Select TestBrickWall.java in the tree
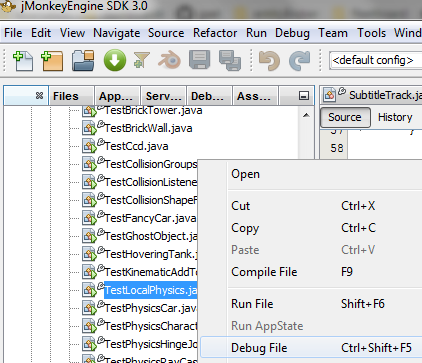 point(148,128)
